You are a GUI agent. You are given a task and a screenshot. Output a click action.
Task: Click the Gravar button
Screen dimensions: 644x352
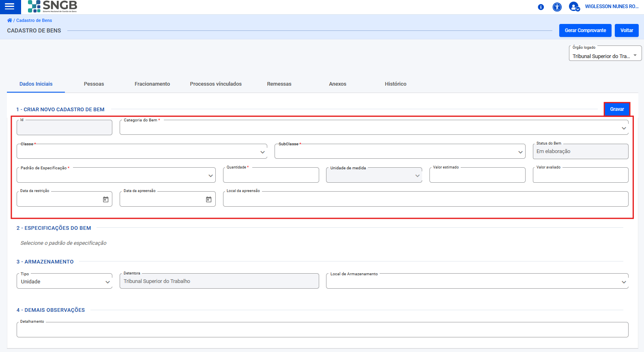[617, 109]
